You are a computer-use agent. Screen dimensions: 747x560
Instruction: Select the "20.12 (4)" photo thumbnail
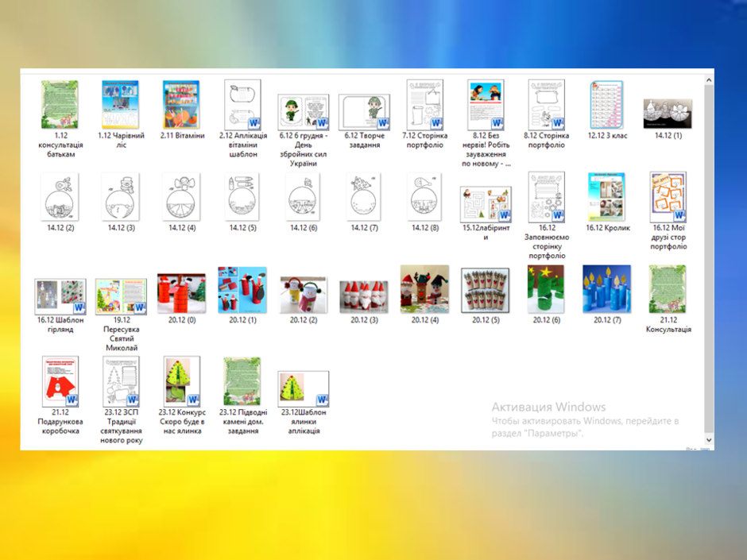[425, 289]
